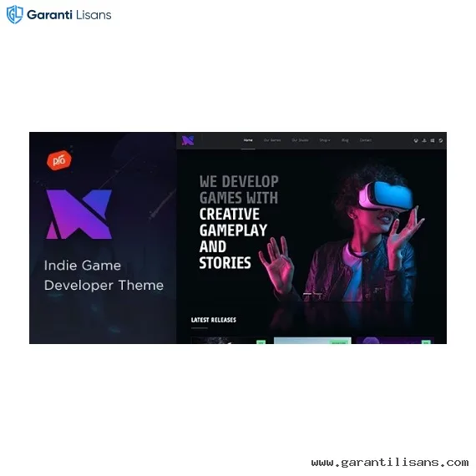Click the Windows platform icon in header
This screenshot has height=476, width=476.
(433, 140)
